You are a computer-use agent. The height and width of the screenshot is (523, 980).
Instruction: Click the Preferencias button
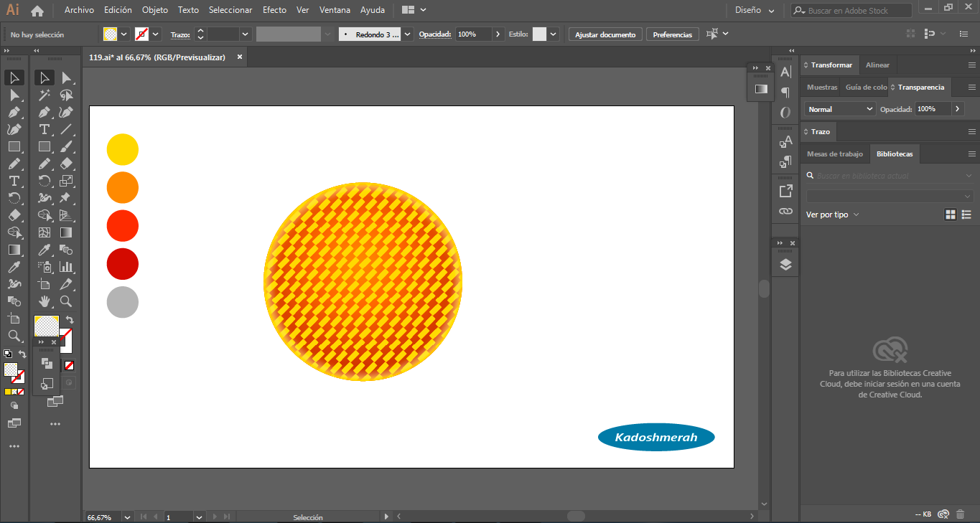[x=673, y=34]
